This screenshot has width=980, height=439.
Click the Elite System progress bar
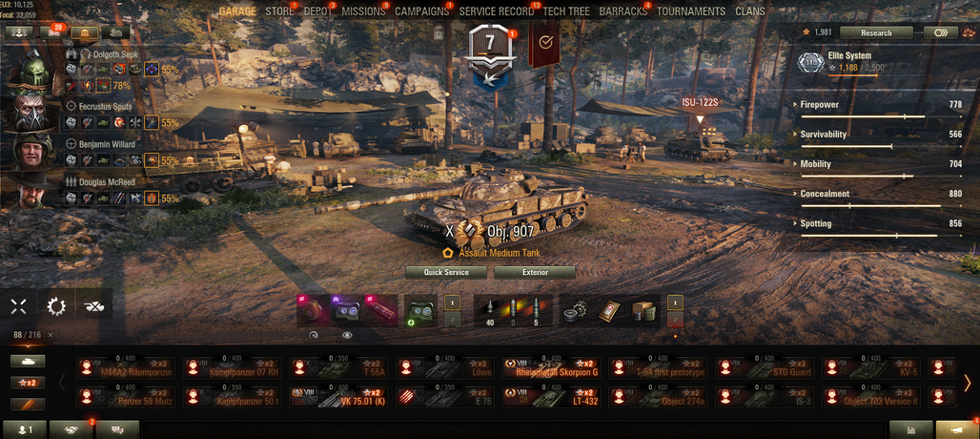tap(853, 75)
